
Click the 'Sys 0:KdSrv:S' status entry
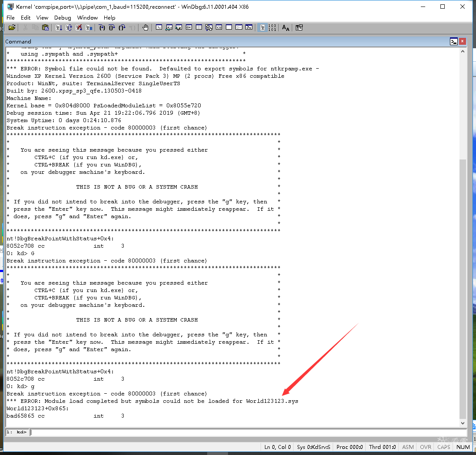tap(314, 447)
